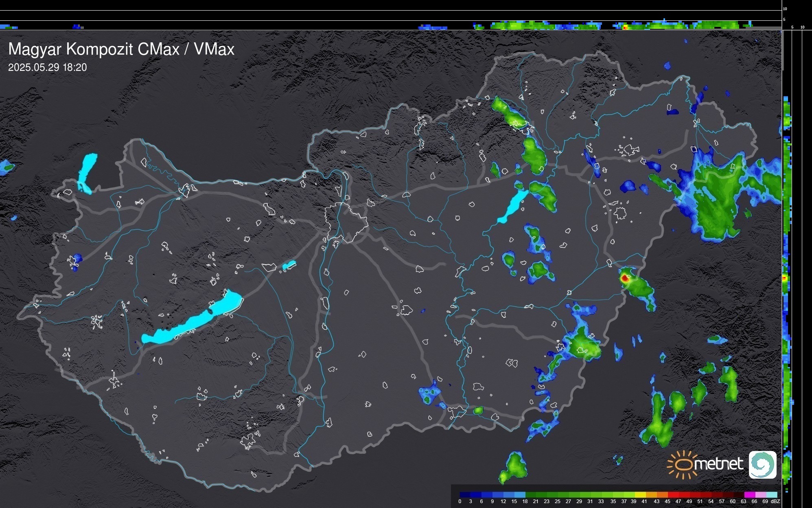This screenshot has width=812, height=508.
Task: Click the red storm core at the eastern border
Action: click(x=625, y=279)
